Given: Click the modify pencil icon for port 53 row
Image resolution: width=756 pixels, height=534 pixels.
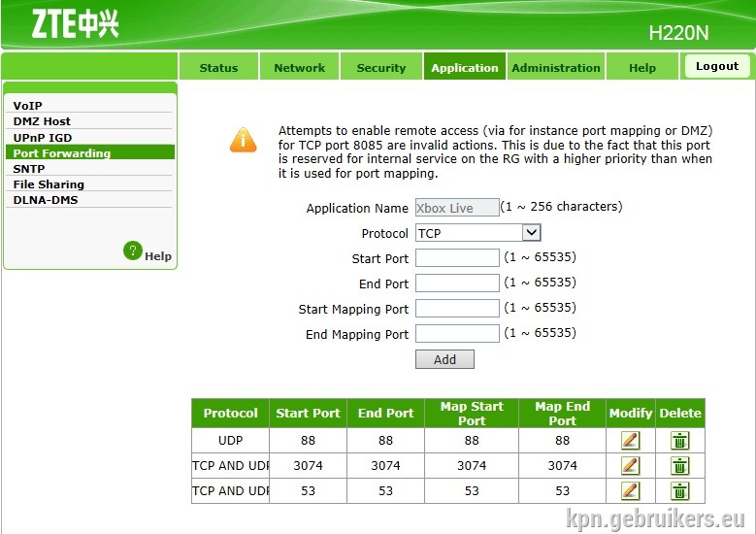Looking at the screenshot, I should tap(631, 491).
